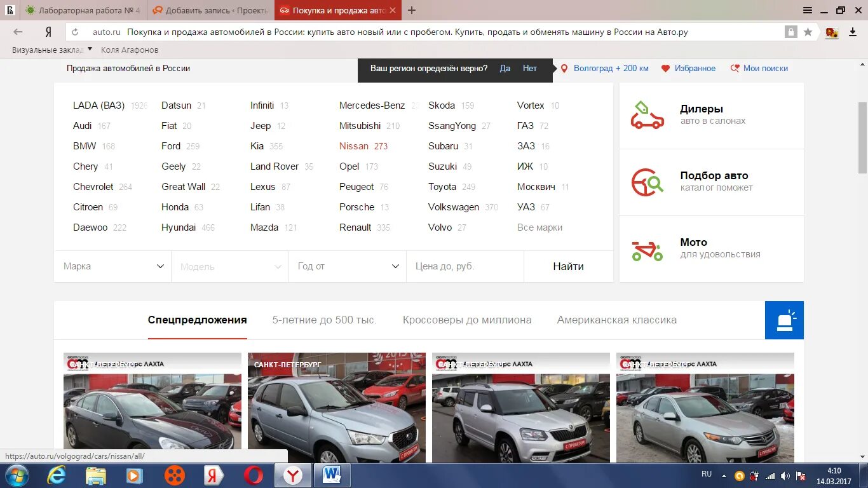
Task: Open the dark Volvo sedan car photo
Action: pyautogui.click(x=153, y=408)
